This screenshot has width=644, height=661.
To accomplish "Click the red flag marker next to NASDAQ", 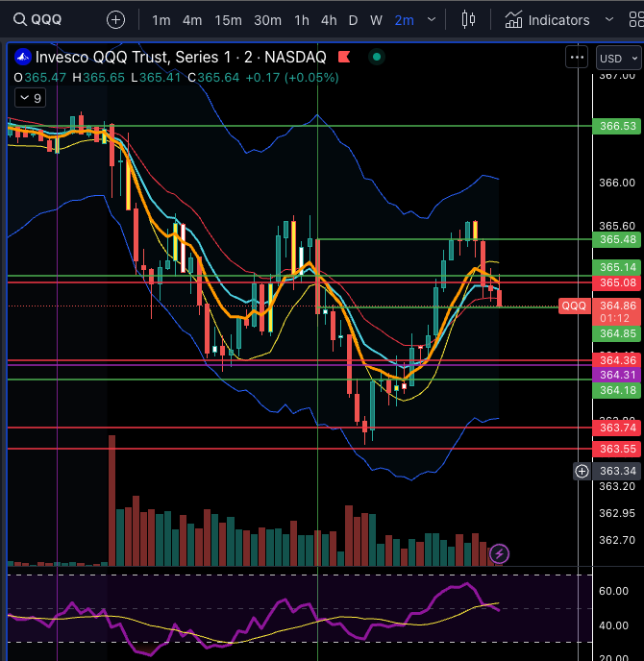I will click(x=344, y=57).
